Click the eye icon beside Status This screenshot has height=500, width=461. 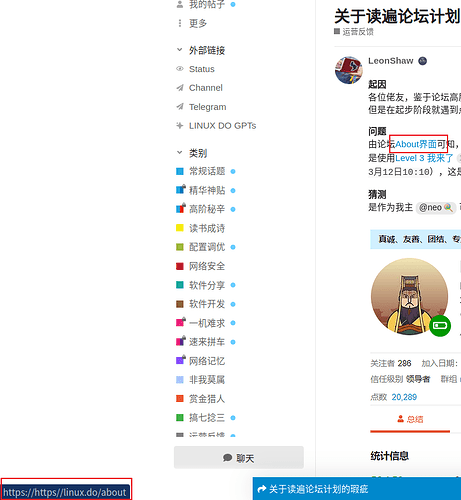180,69
